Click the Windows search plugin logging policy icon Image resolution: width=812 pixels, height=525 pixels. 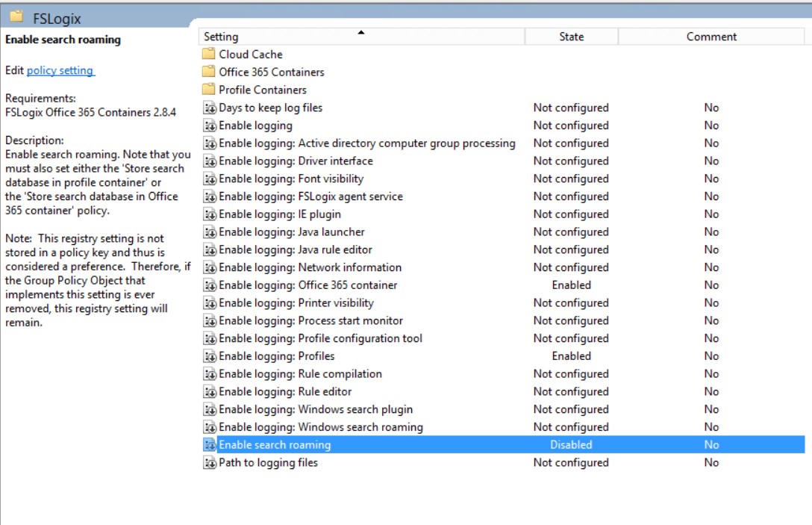(x=210, y=409)
